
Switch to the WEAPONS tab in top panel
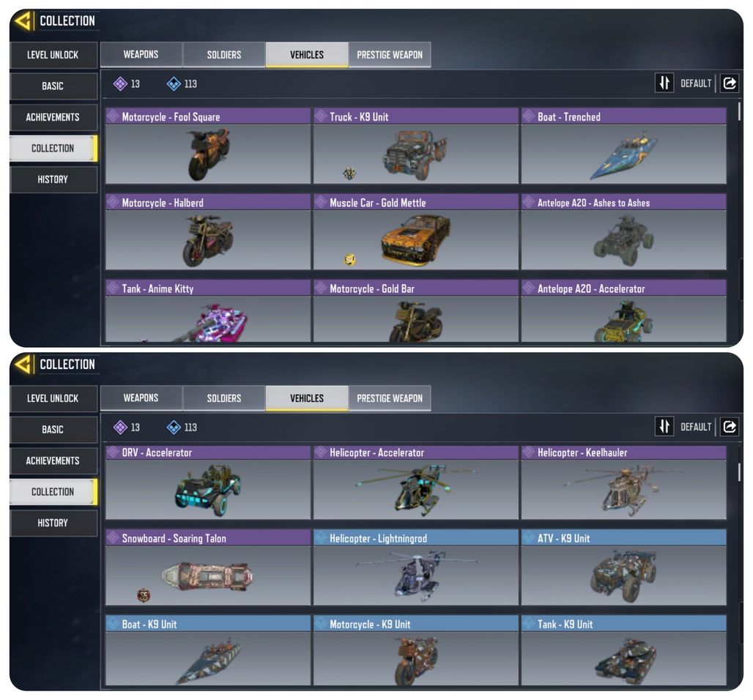[x=141, y=54]
